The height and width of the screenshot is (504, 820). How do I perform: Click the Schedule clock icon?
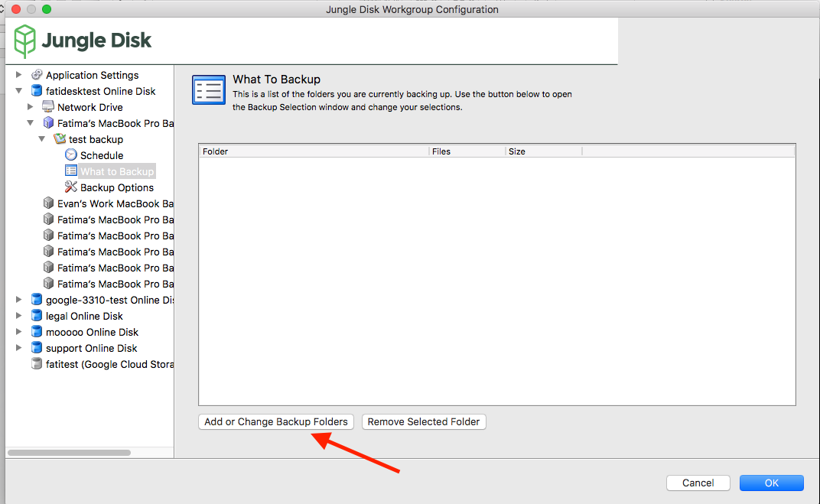[x=71, y=154]
